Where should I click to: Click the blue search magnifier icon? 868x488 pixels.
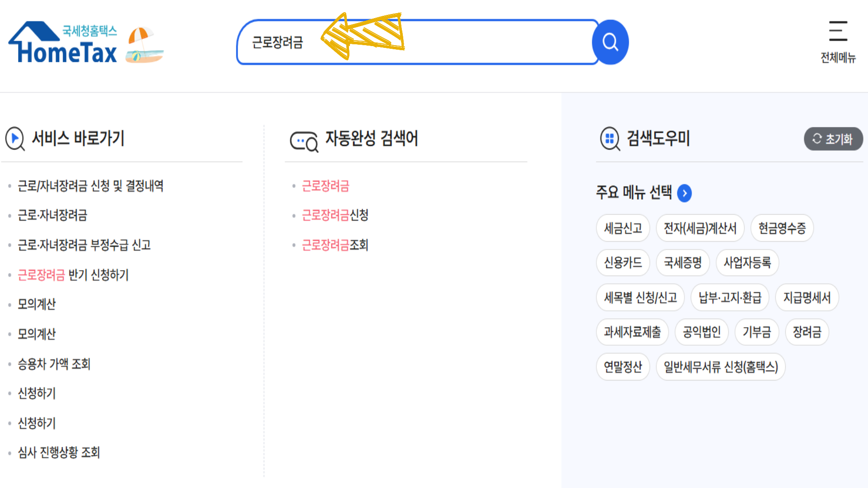click(610, 41)
